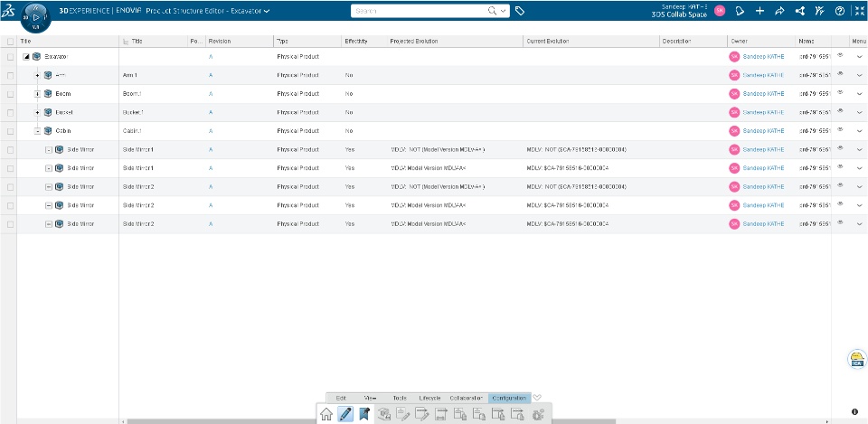The height and width of the screenshot is (424, 868).
Task: Click the home icon in action bar
Action: pos(326,414)
